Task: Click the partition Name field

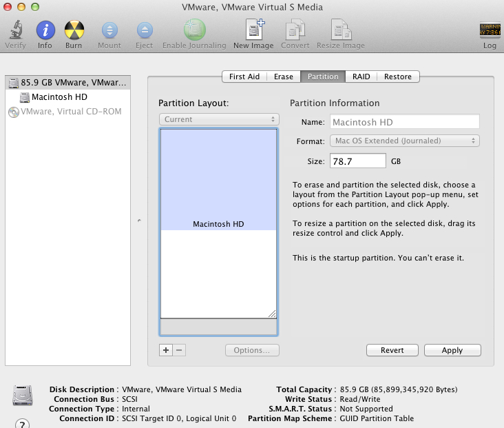Action: [x=405, y=122]
